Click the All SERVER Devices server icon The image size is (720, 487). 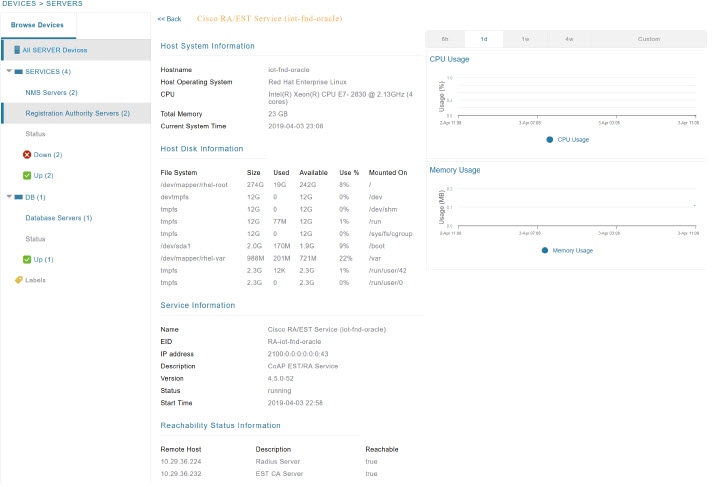17,50
